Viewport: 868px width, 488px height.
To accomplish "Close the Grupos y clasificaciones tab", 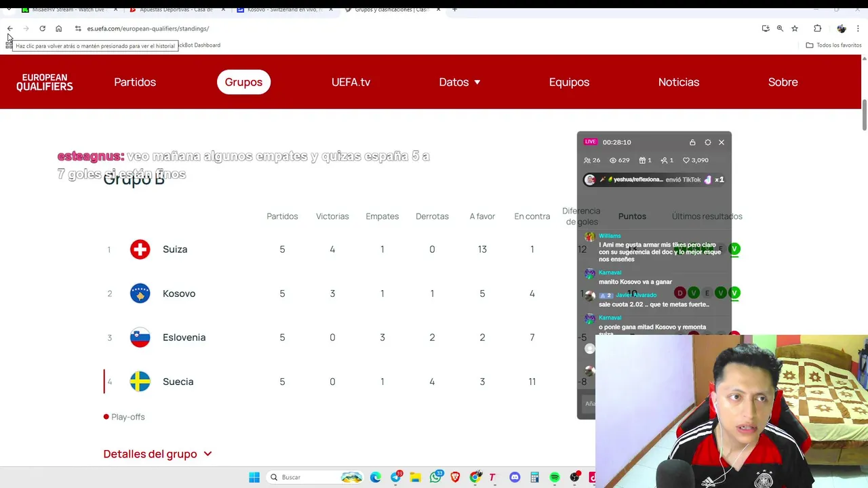I will [439, 9].
